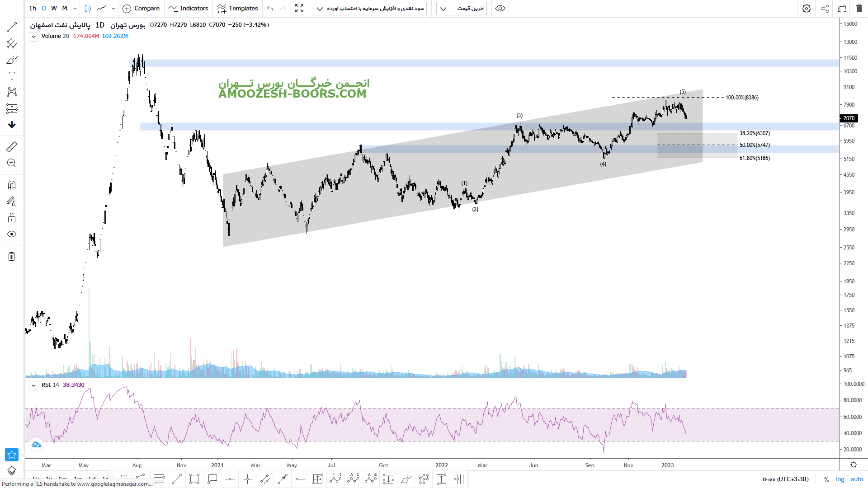The width and height of the screenshot is (868, 488).
Task: Click the Compare button
Action: [x=141, y=8]
